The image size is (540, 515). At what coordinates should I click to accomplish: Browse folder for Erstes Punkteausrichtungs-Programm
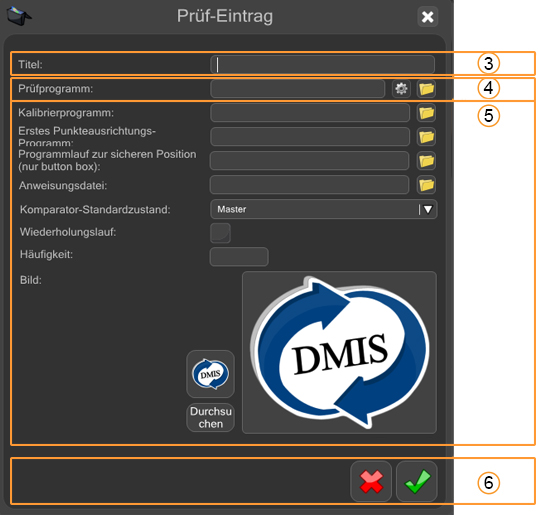pos(426,137)
